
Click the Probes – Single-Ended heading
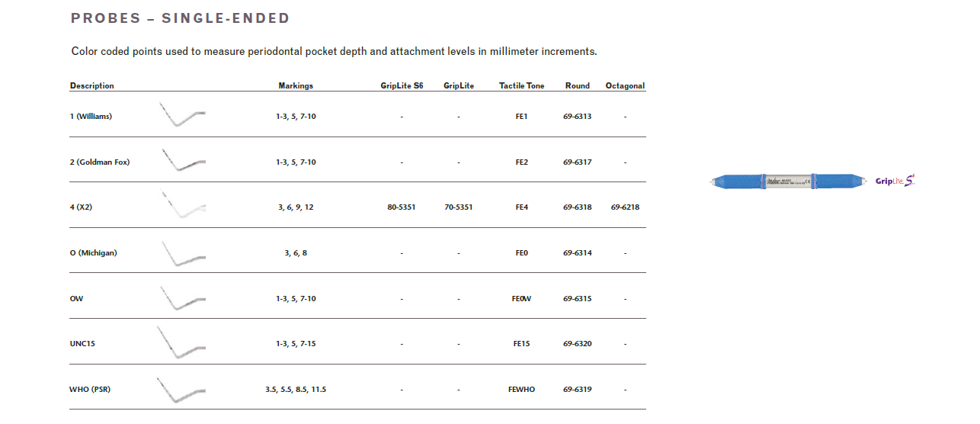[181, 18]
